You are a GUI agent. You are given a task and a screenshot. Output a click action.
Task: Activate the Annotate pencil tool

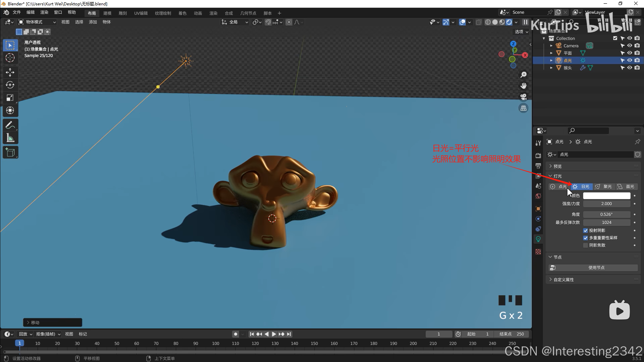pyautogui.click(x=10, y=125)
